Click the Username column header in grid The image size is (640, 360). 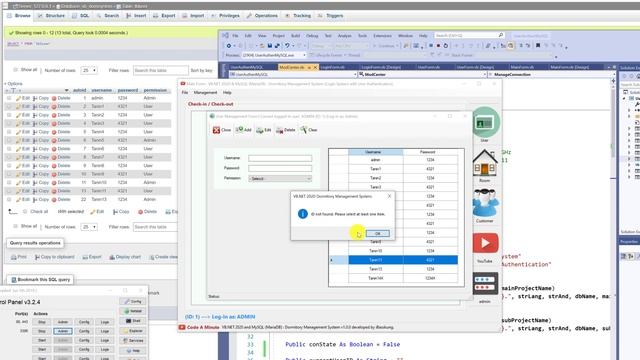[376, 152]
